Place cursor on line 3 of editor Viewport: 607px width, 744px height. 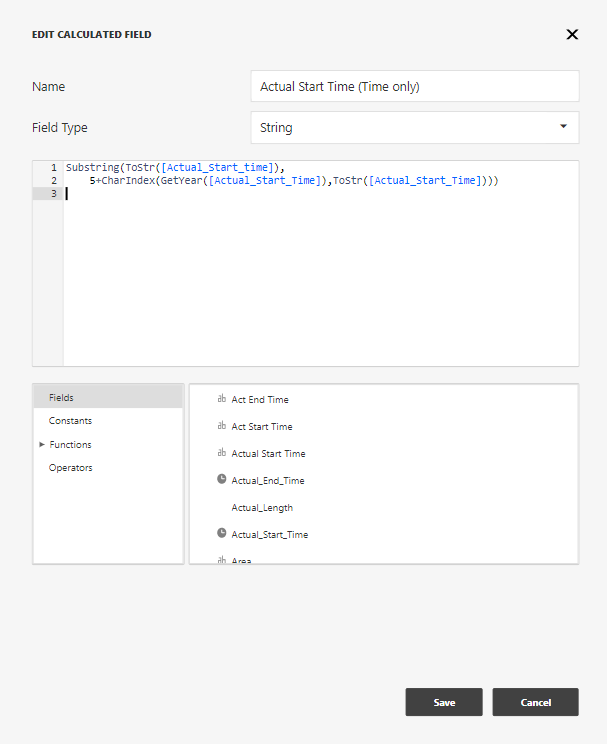click(321, 194)
